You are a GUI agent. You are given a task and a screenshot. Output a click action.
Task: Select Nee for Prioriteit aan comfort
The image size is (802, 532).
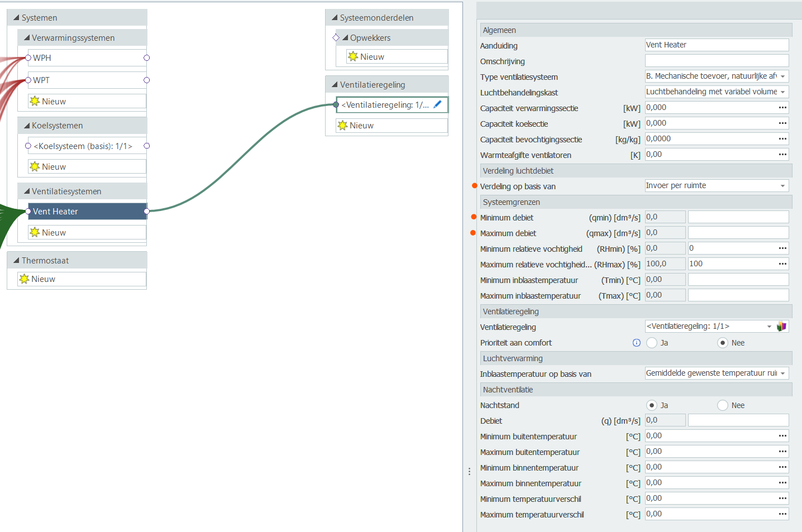pos(723,343)
